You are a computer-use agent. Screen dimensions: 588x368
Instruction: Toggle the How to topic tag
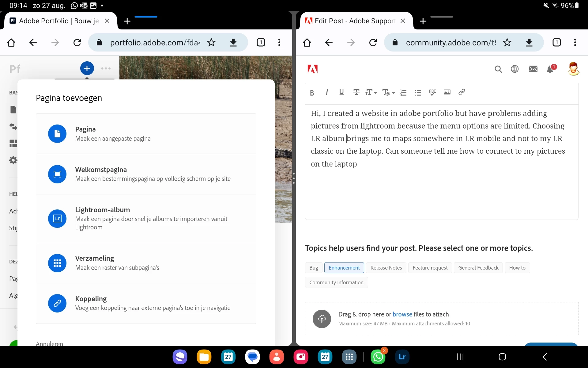click(517, 268)
